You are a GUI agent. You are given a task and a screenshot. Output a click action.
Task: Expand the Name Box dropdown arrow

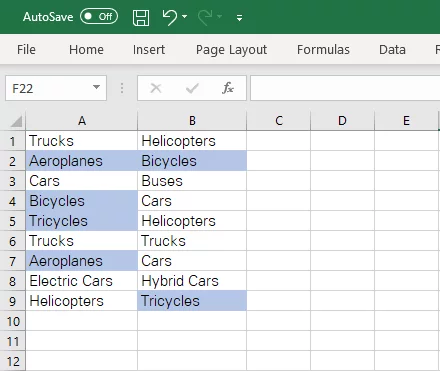click(96, 87)
